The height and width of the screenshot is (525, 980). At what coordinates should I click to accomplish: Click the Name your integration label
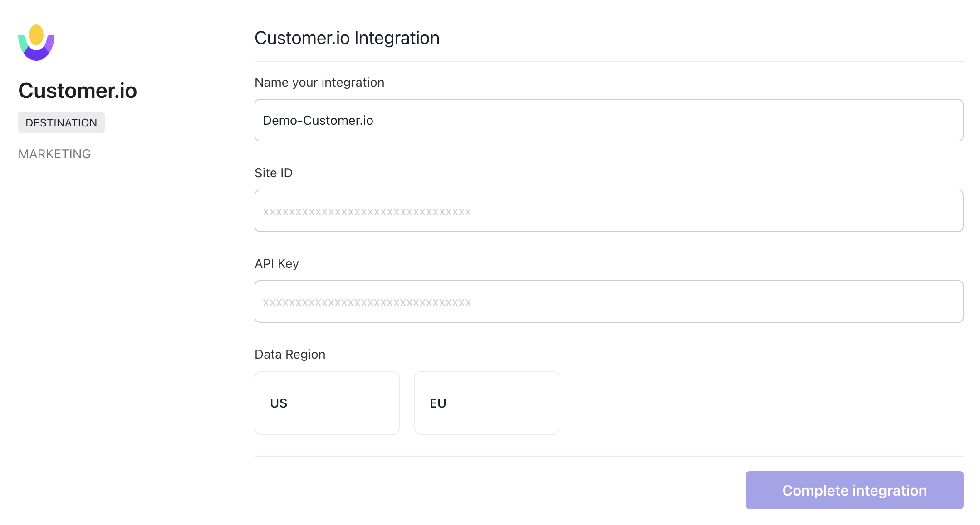319,83
